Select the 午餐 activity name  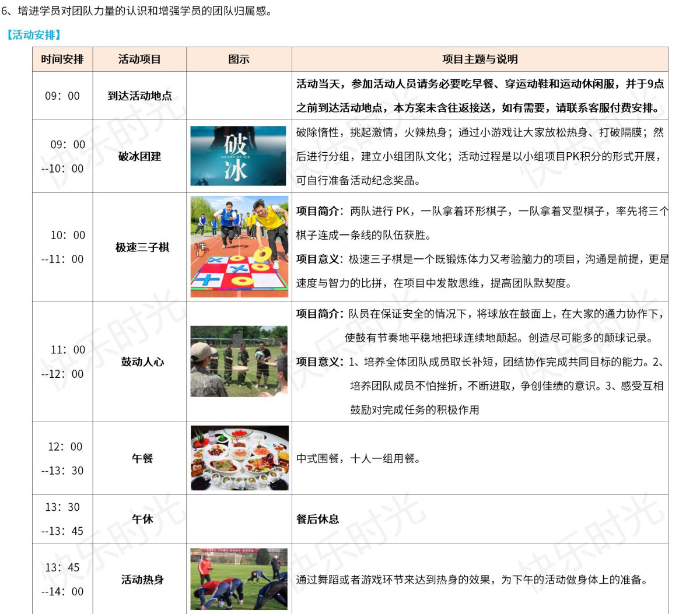click(x=142, y=458)
